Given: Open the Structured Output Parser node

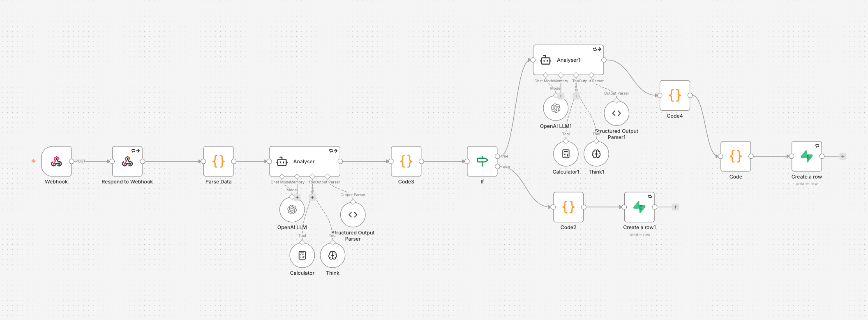Looking at the screenshot, I should coord(353,215).
